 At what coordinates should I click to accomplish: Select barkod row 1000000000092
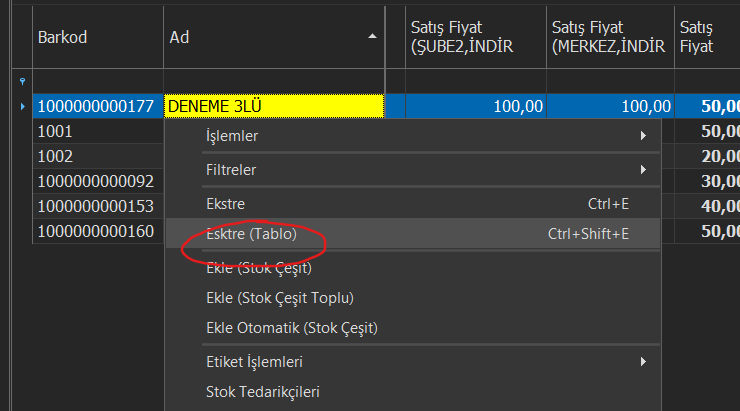(x=97, y=181)
